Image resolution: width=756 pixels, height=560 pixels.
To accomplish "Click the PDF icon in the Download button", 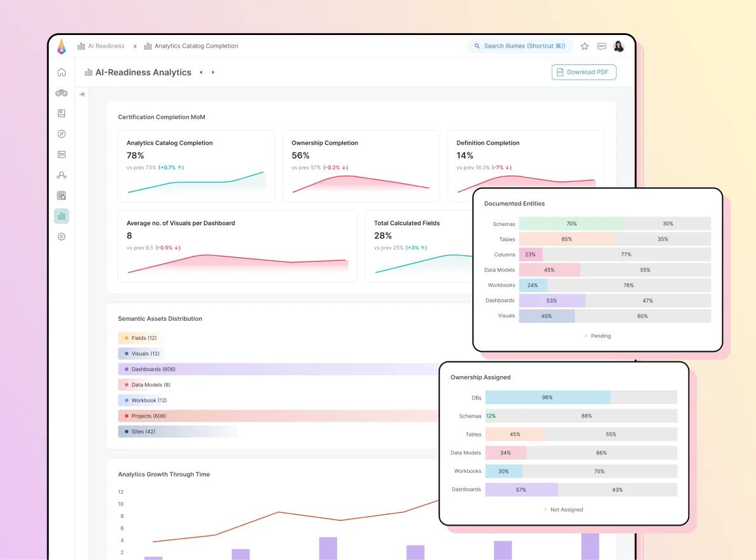I will coord(560,73).
